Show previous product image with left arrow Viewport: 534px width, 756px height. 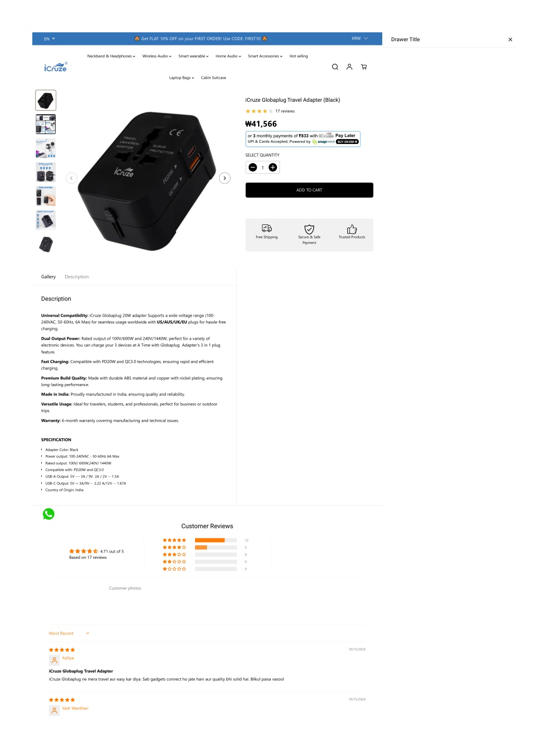71,178
